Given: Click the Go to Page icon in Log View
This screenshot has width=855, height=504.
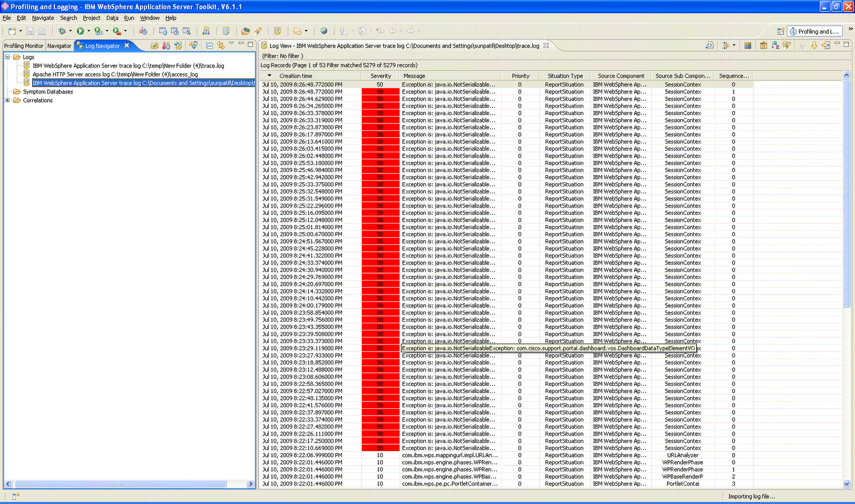Looking at the screenshot, I should 826,45.
